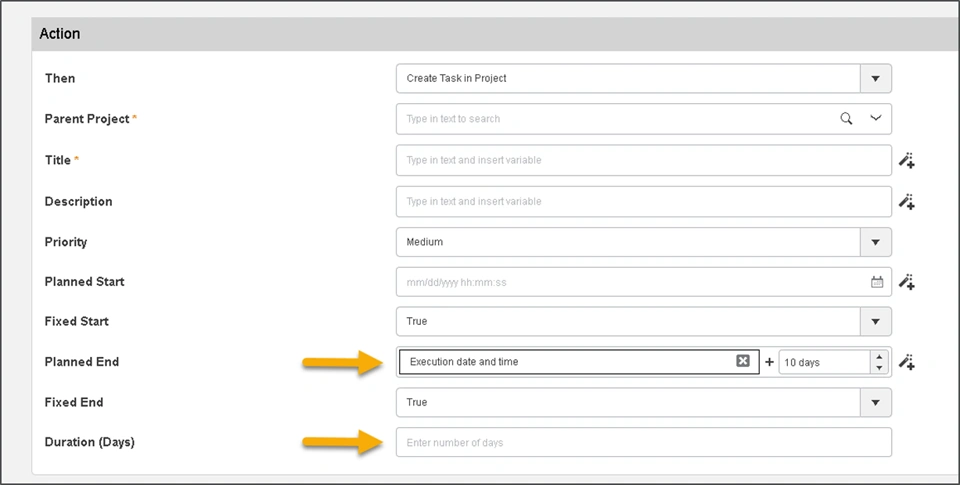Expand the Parent Project chevron list
The width and height of the screenshot is (960, 485).
pos(876,119)
